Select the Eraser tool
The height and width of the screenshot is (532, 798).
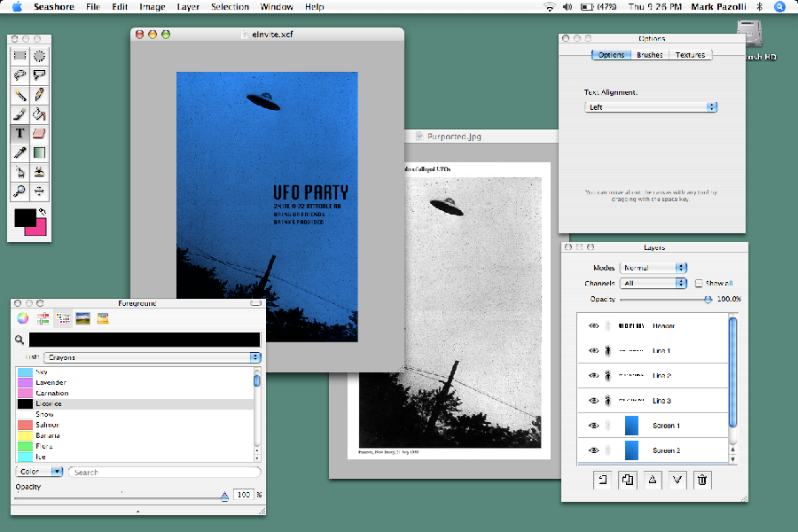pyautogui.click(x=39, y=133)
